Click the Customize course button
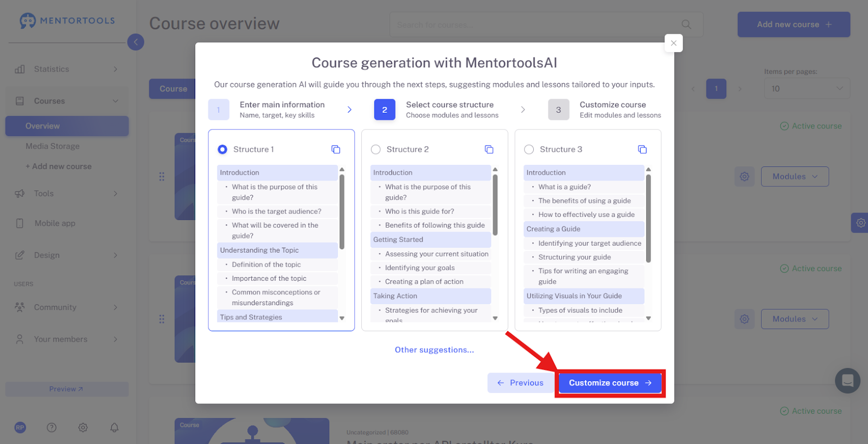Image resolution: width=868 pixels, height=444 pixels. pos(610,383)
